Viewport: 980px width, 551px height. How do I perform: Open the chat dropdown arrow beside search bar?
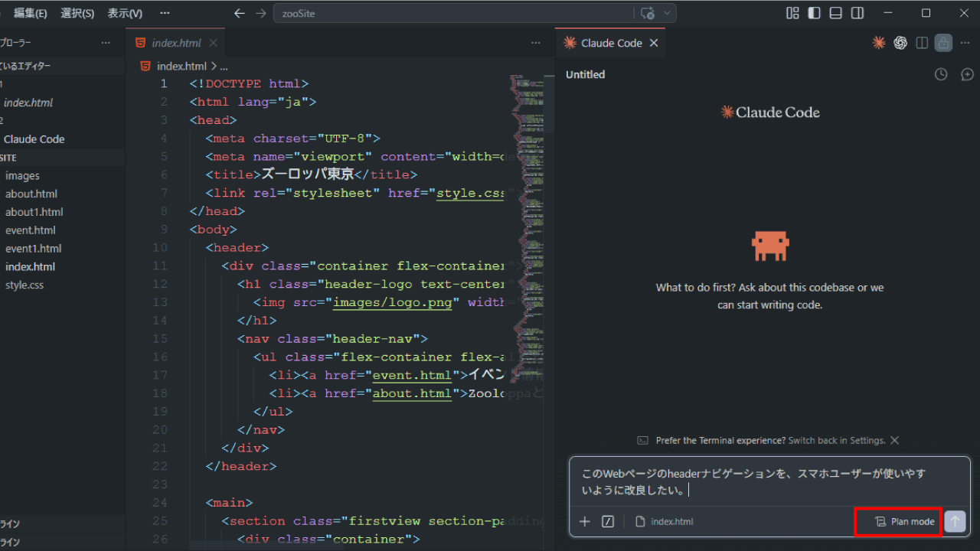[667, 13]
